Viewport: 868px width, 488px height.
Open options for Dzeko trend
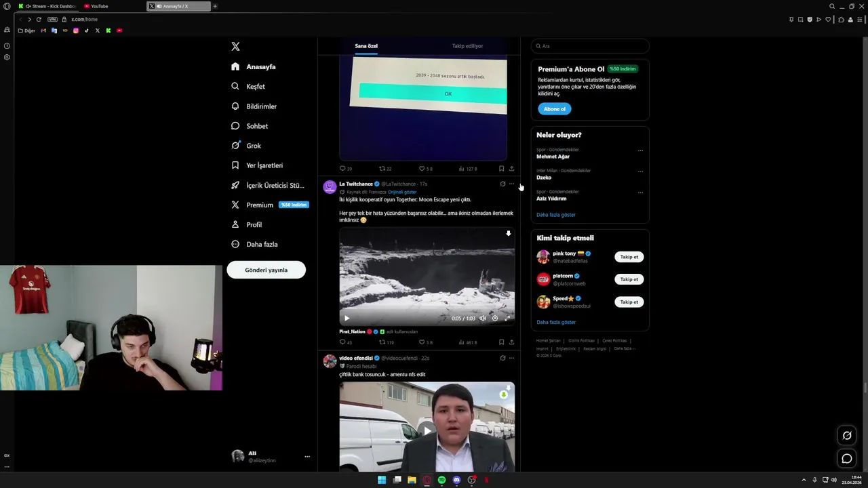(x=640, y=171)
